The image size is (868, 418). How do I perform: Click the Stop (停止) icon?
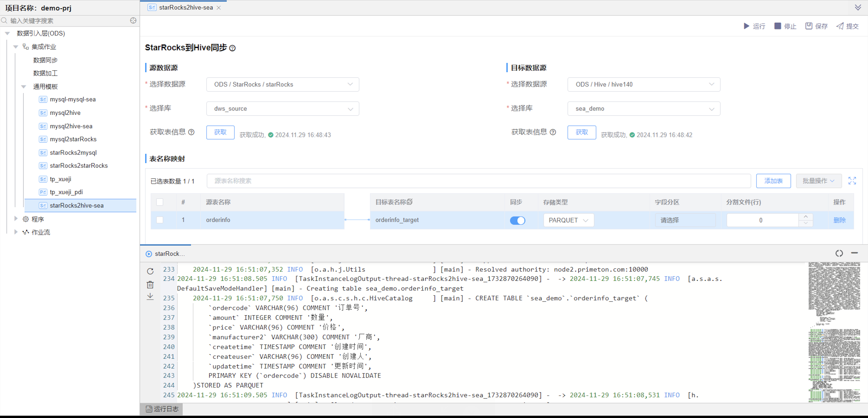point(777,26)
